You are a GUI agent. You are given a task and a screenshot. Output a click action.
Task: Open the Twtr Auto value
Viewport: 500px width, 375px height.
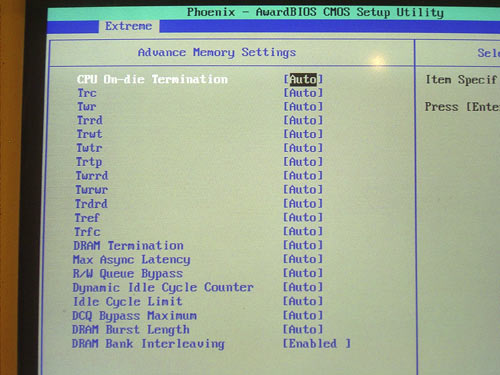pos(303,148)
